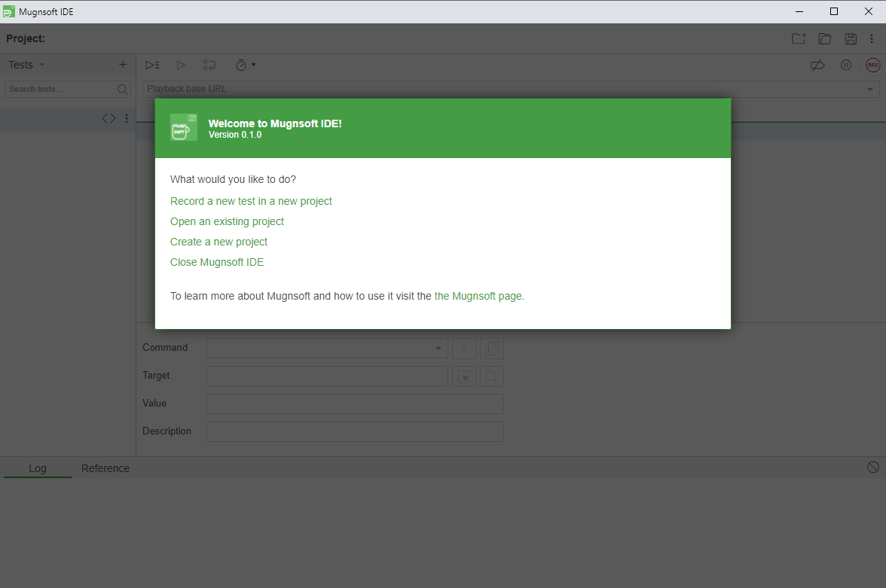Click Record a new test in a new project
Screen dimensions: 886x588
click(x=251, y=201)
